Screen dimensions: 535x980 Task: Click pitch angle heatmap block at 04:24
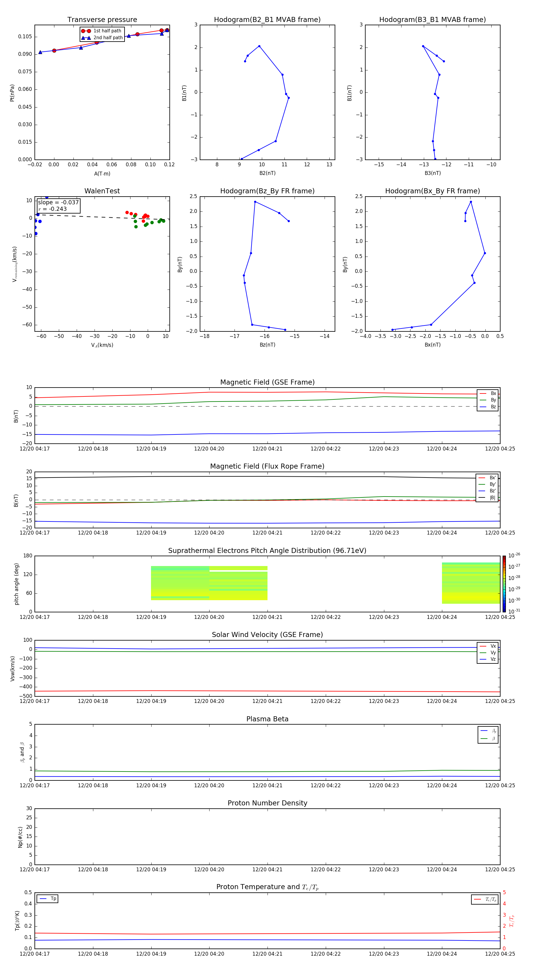click(x=471, y=583)
